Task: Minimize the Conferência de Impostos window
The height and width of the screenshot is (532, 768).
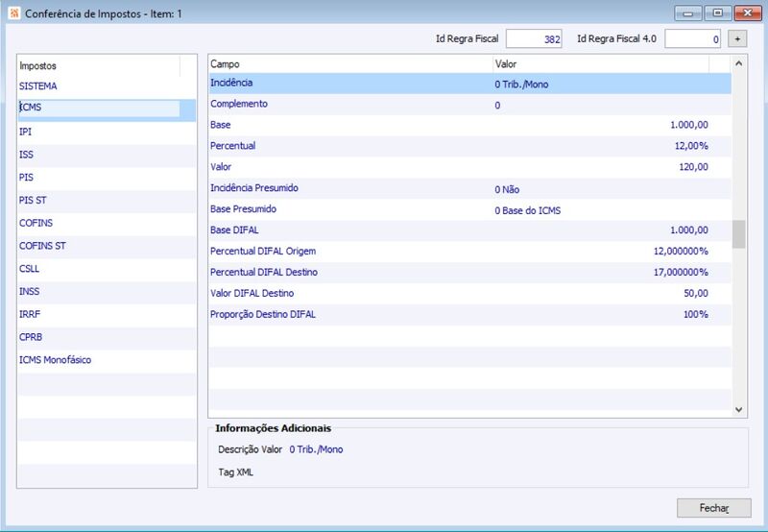Action: coord(688,13)
